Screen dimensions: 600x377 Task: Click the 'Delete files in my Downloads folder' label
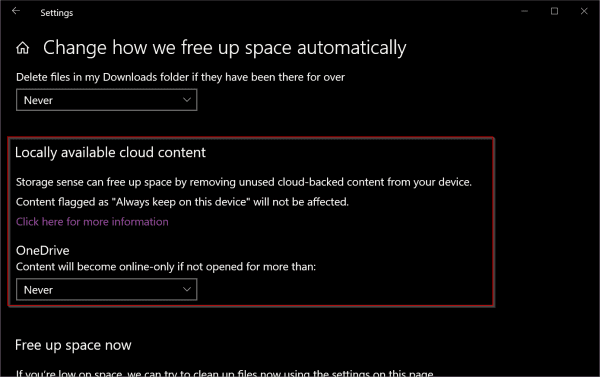click(180, 77)
